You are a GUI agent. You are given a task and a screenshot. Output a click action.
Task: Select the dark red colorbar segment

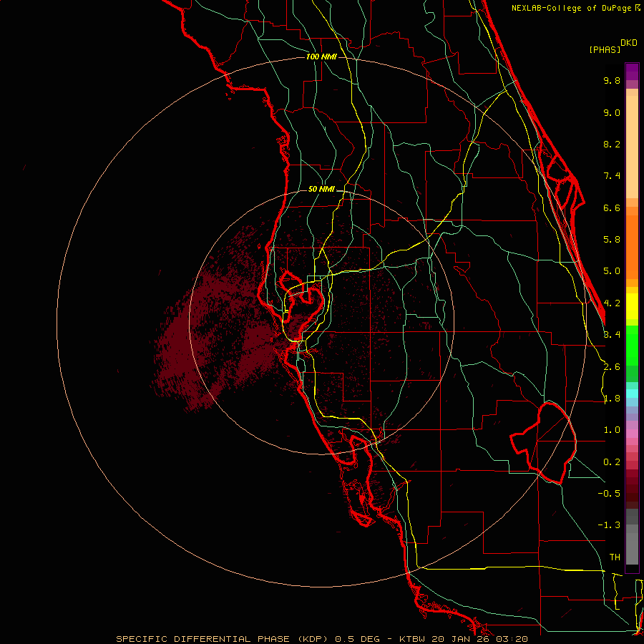pos(632,489)
